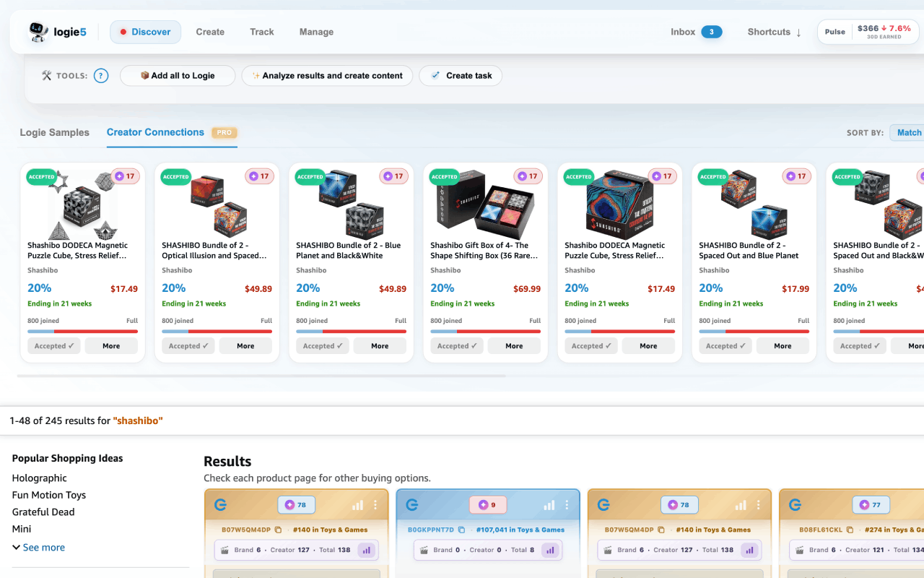Open More on the Gift Box of 4 card
Viewport: 924px width, 578px height.
(514, 346)
